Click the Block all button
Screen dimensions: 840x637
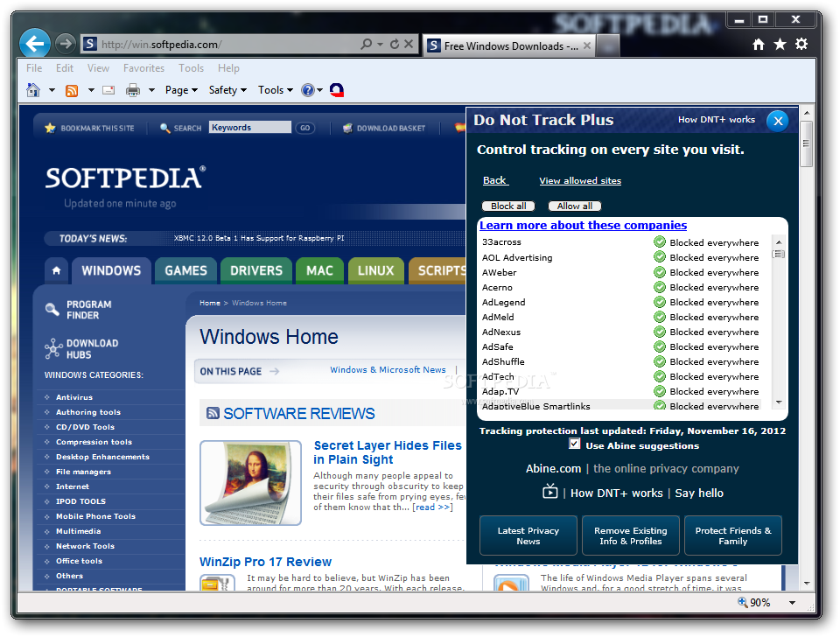pyautogui.click(x=508, y=206)
